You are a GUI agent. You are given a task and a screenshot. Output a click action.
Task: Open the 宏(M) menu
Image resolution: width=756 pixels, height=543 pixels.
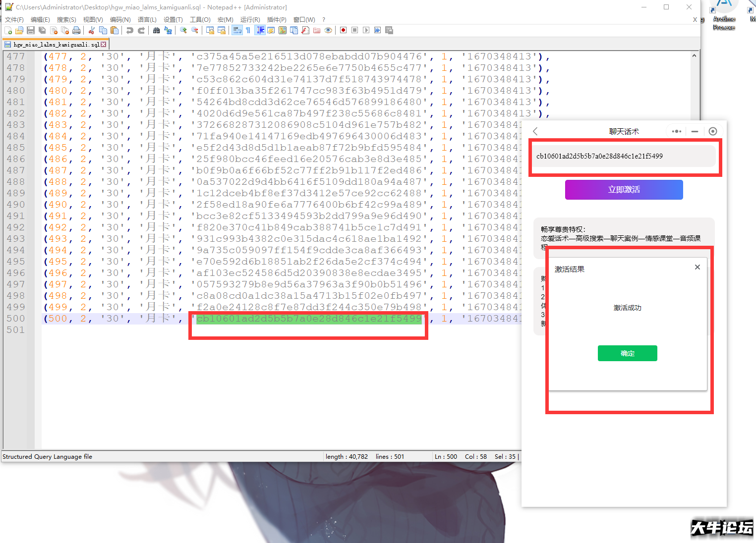tap(225, 19)
